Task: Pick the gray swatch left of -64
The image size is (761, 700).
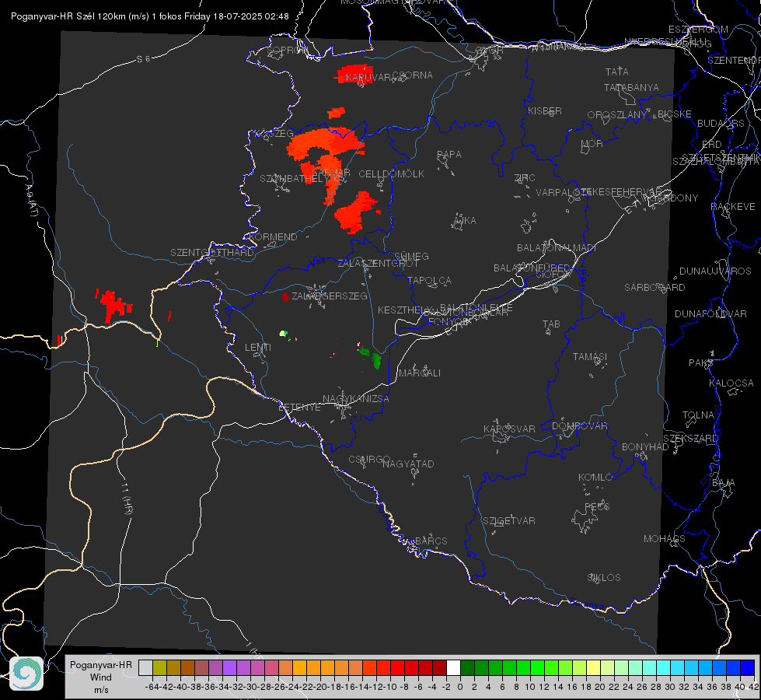Action: coord(145,668)
